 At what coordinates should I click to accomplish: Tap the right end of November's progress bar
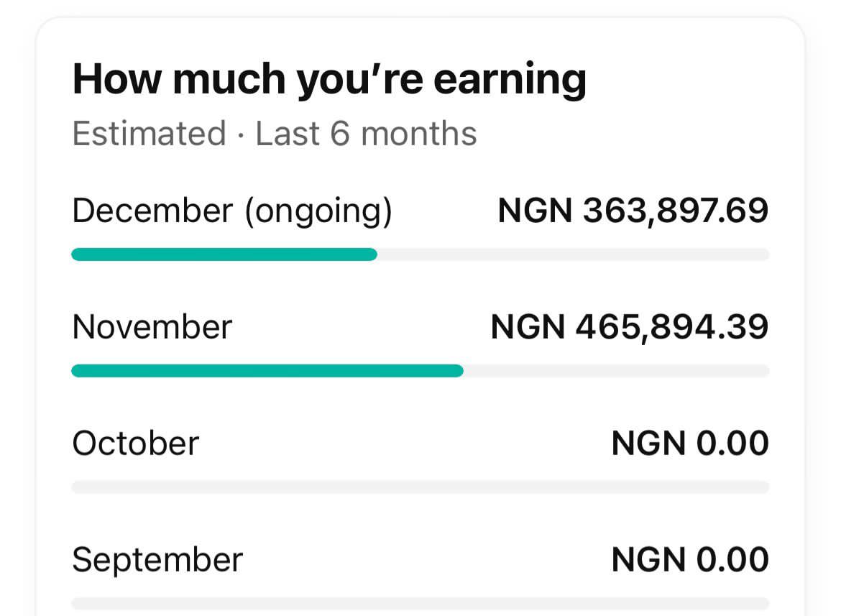tap(762, 371)
